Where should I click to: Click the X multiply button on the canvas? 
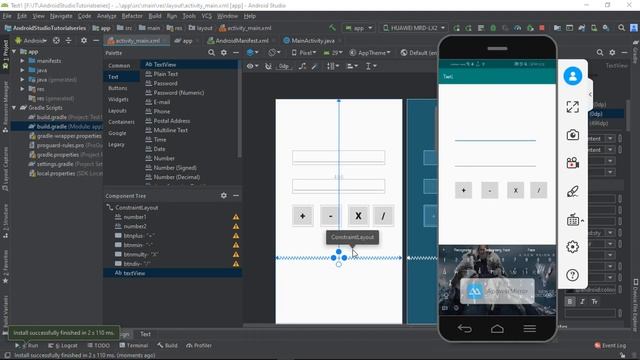[x=358, y=216]
